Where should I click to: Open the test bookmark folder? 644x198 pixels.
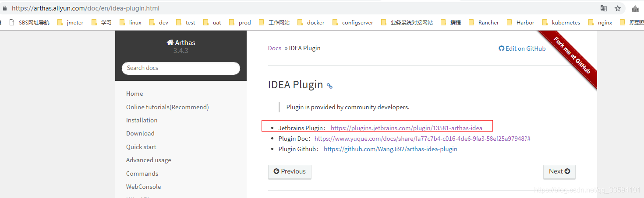coord(186,22)
